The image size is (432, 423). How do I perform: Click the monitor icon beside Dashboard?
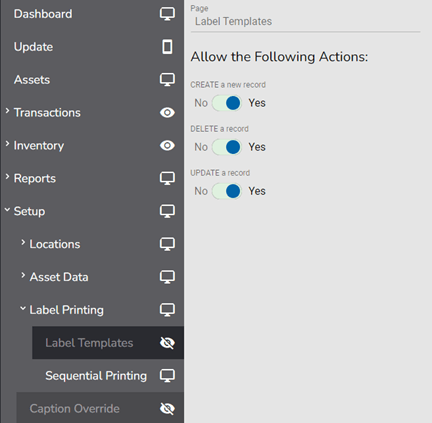(167, 14)
